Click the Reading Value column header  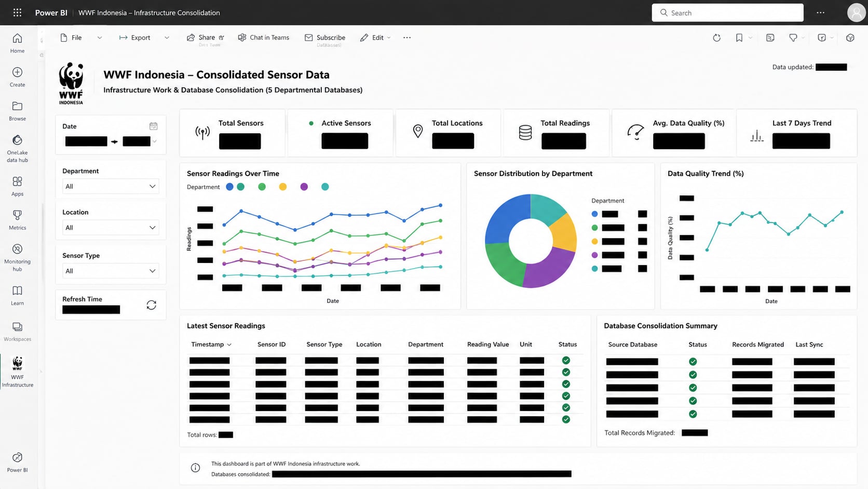pyautogui.click(x=488, y=345)
